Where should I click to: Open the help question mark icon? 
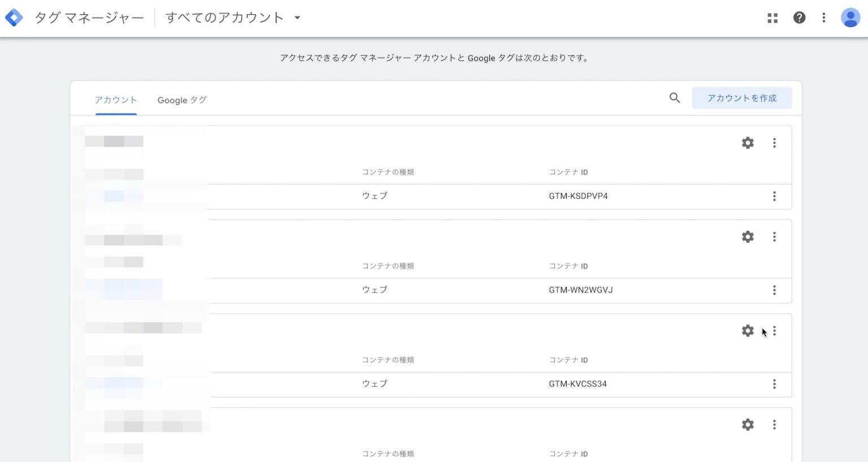799,18
